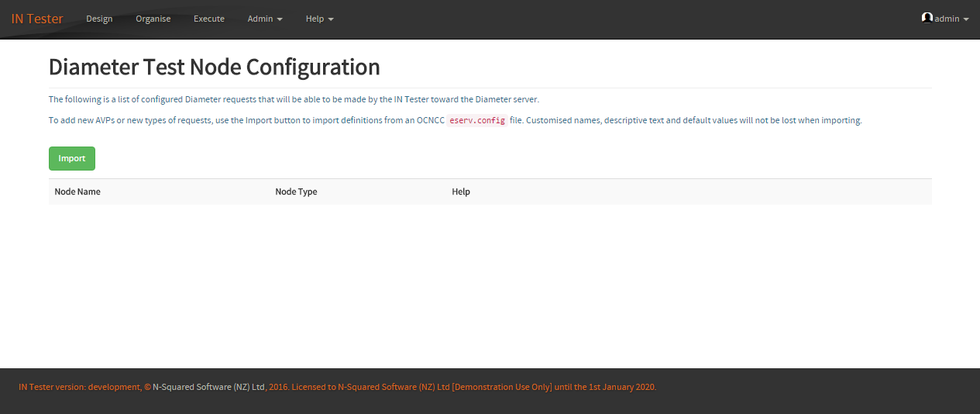The image size is (980, 414).
Task: Click the admin user avatar icon
Action: coord(927,18)
